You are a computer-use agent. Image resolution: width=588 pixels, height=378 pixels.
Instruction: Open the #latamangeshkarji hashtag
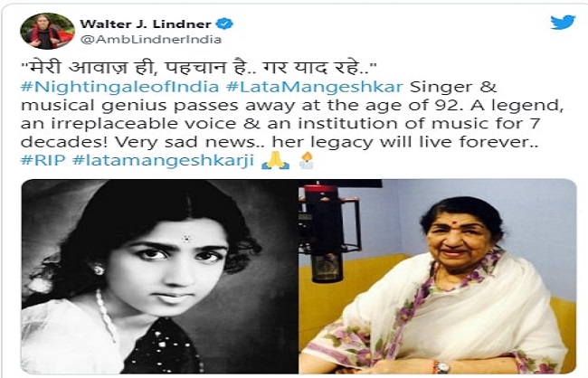164,160
